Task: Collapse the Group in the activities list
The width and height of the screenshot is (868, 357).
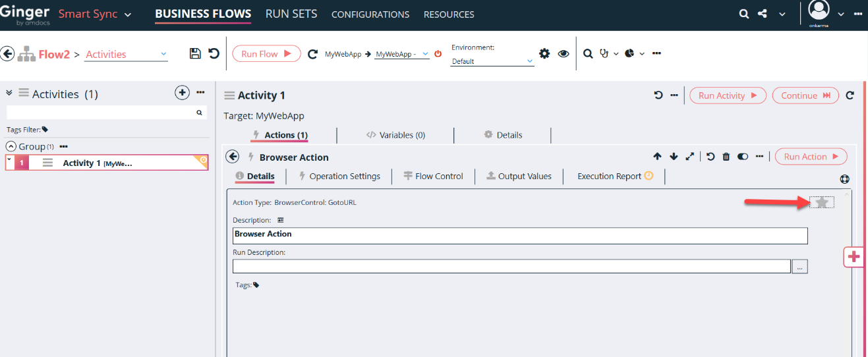Action: coord(11,146)
